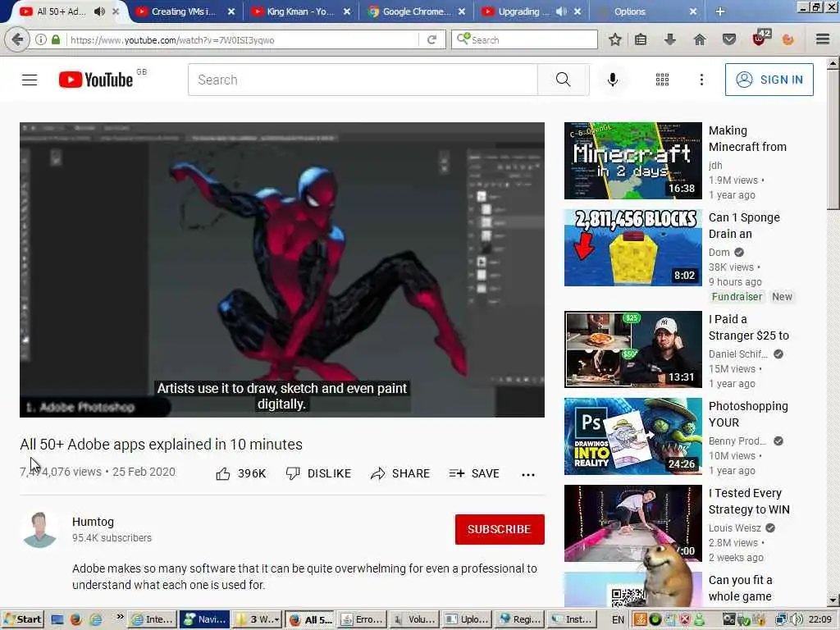The image size is (840, 630).
Task: Launch Firefox from quick launch
Action: [76, 620]
